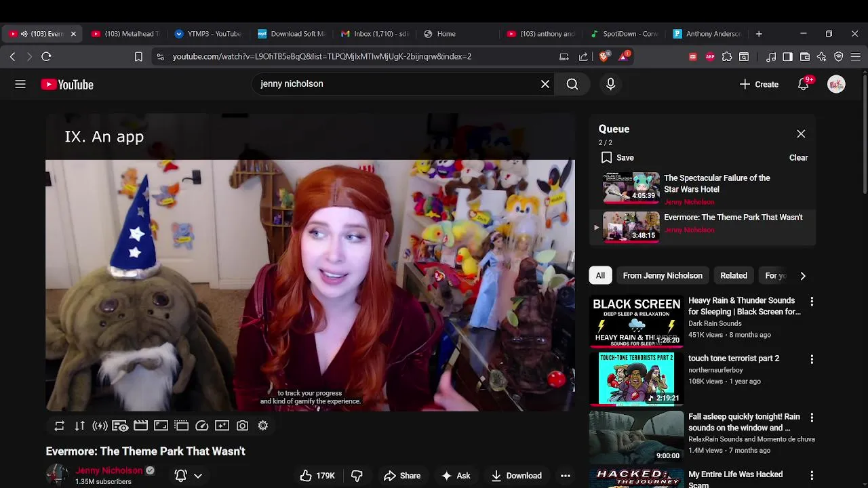Open the account avatar menu
Screen dimensions: 868x488
pos(836,84)
